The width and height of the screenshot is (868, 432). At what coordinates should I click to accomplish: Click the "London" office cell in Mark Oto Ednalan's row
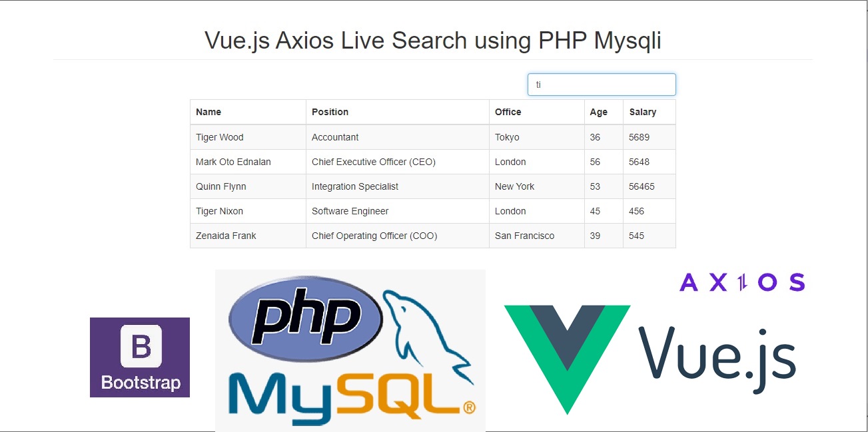[x=537, y=162]
